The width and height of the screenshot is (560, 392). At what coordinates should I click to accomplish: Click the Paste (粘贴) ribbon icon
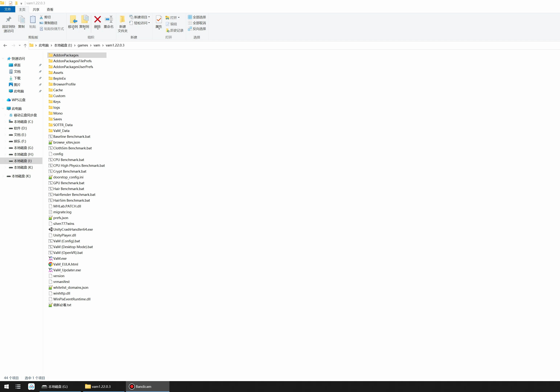pyautogui.click(x=32, y=20)
